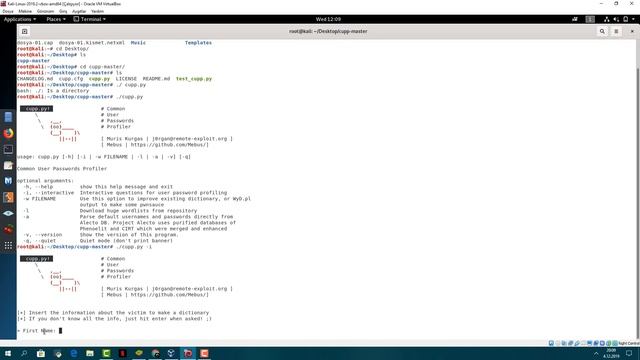Open Applications menu in Kali top bar
Viewport: 640px width, 360px height.
click(20, 19)
